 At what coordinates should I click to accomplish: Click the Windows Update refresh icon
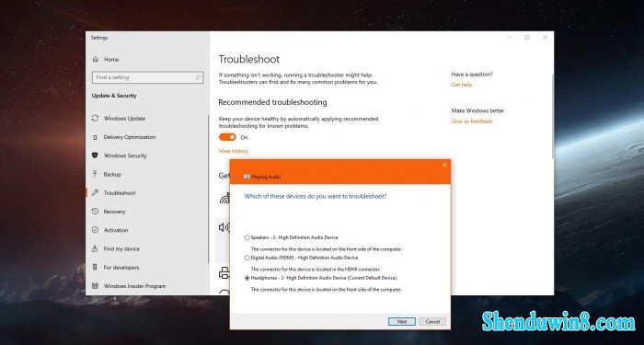pyautogui.click(x=96, y=119)
